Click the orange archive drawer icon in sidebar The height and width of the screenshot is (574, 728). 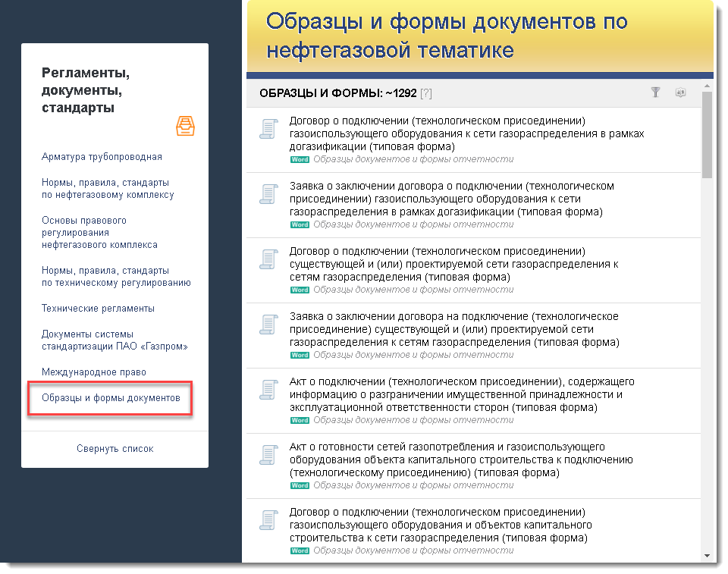[x=185, y=126]
